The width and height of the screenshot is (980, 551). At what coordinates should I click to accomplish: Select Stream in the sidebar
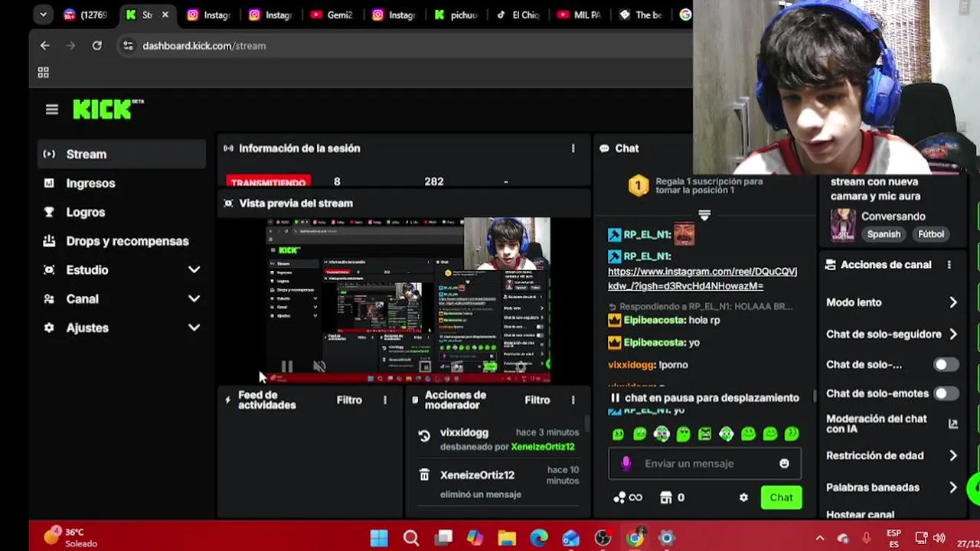click(121, 155)
